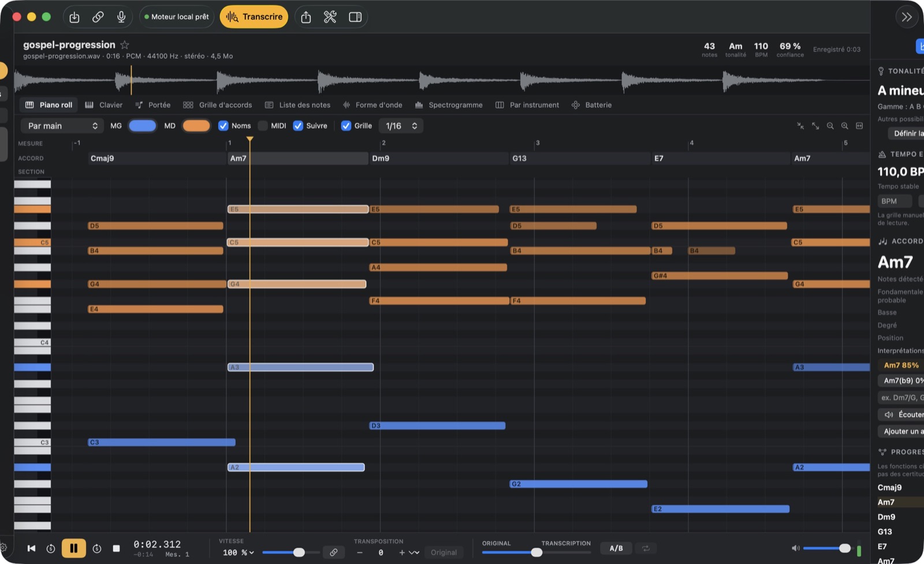The image size is (924, 564).
Task: Click the Dm9 chord in timeline
Action: tap(439, 158)
